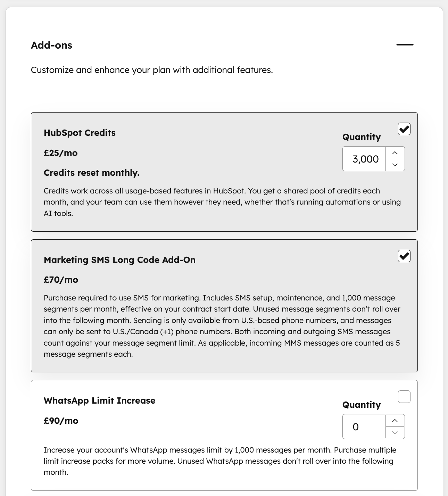Viewport: 448px width, 496px height.
Task: Click the Credits reset monthly text
Action: coord(92,173)
